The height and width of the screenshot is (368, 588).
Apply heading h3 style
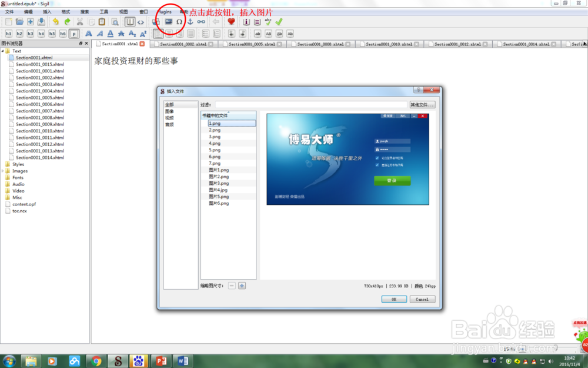point(31,34)
